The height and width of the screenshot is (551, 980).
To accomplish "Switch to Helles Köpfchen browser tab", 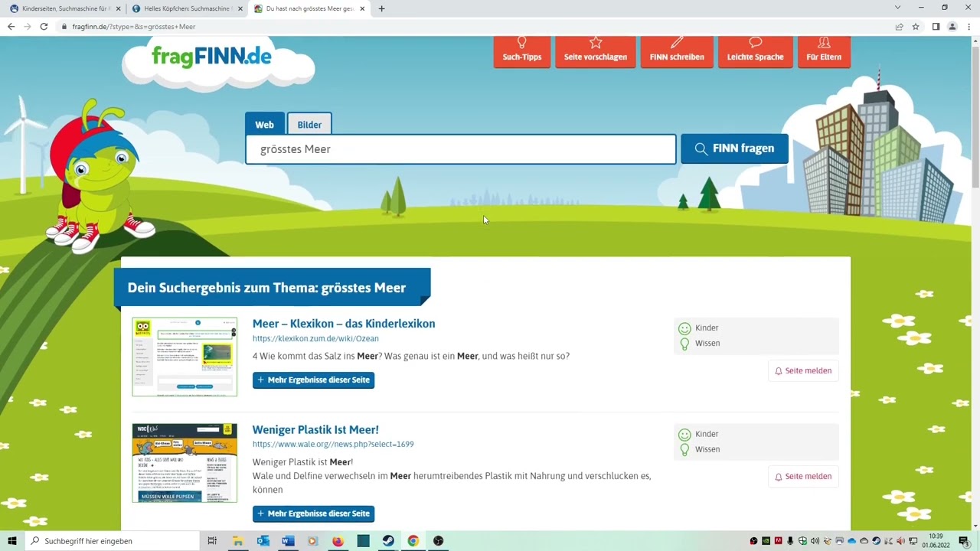I will pyautogui.click(x=187, y=8).
